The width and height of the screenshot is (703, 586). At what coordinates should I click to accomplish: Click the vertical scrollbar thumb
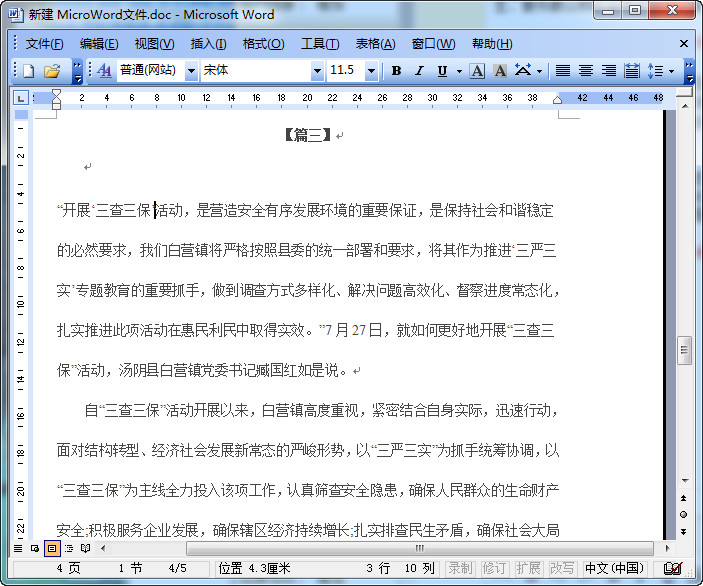(684, 350)
